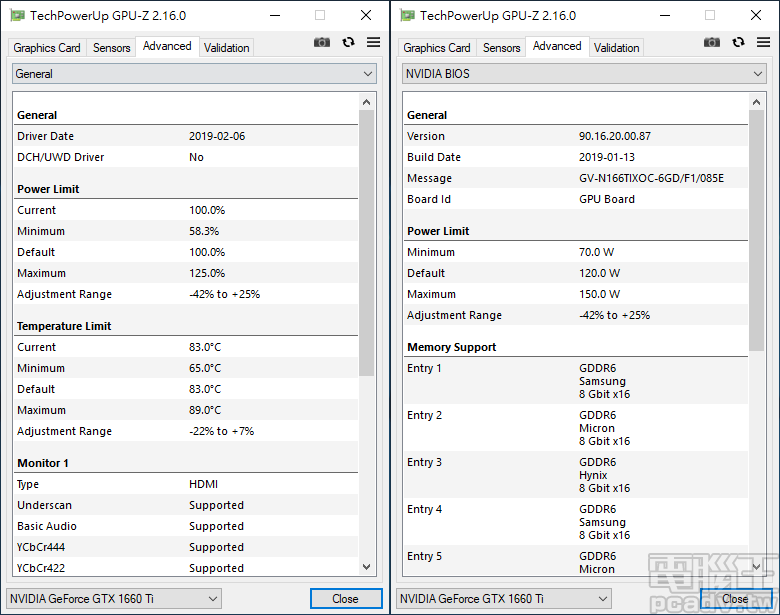Click the refresh icon in left window
This screenshot has width=780, height=615.
pos(348,42)
